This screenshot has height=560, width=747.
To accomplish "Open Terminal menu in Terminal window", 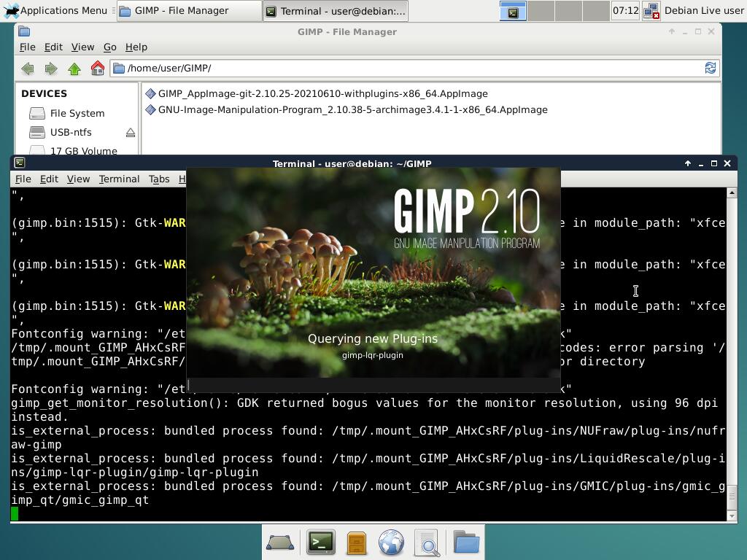I will 119,179.
